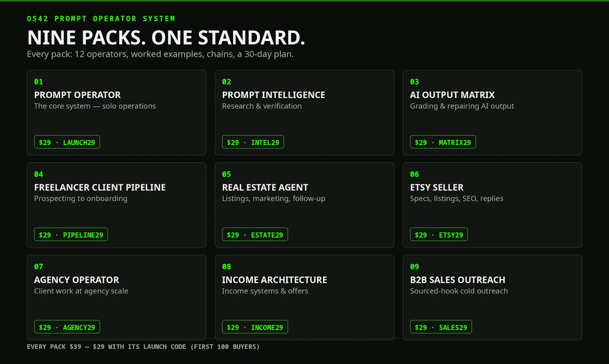Click the 'Specs, listings, SEO, replies' text
Screen dimensions: 609x364
click(456, 199)
